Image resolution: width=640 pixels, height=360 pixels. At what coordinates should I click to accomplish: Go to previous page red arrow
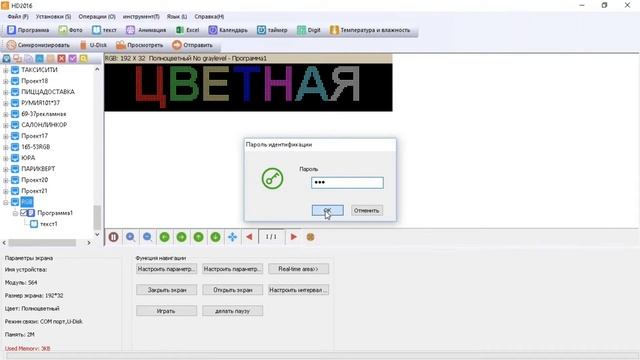[249, 237]
